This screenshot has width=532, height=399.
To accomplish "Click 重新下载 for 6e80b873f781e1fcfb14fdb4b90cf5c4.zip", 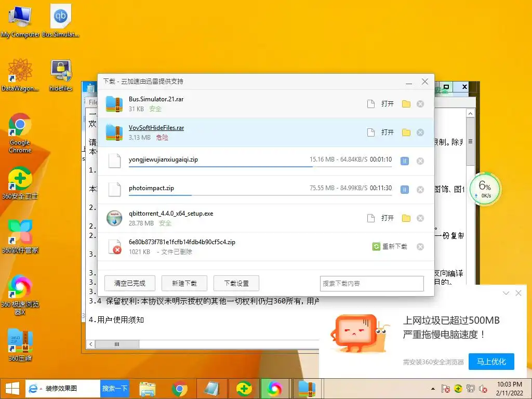I will (x=390, y=247).
